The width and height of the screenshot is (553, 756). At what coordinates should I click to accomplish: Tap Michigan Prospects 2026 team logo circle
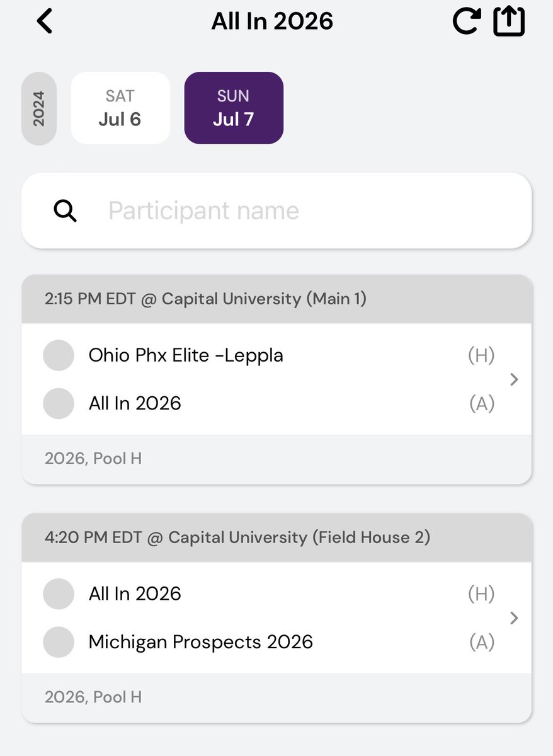(x=59, y=642)
